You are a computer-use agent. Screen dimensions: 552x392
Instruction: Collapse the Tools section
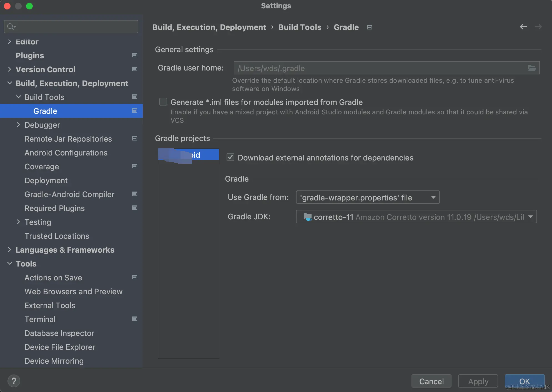coord(10,263)
